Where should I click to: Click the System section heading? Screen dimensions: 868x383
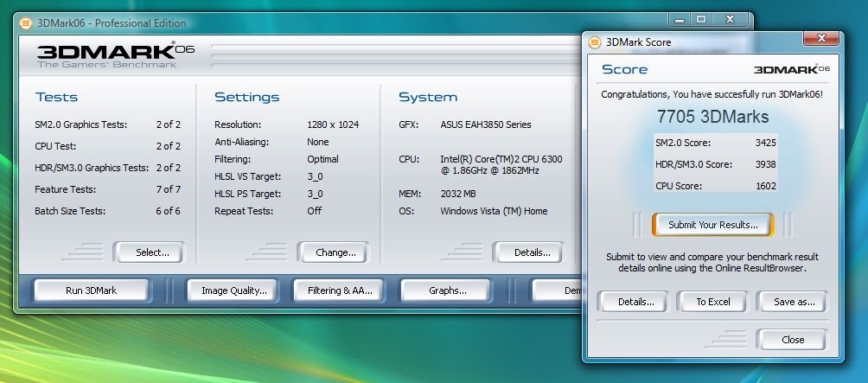click(x=428, y=98)
